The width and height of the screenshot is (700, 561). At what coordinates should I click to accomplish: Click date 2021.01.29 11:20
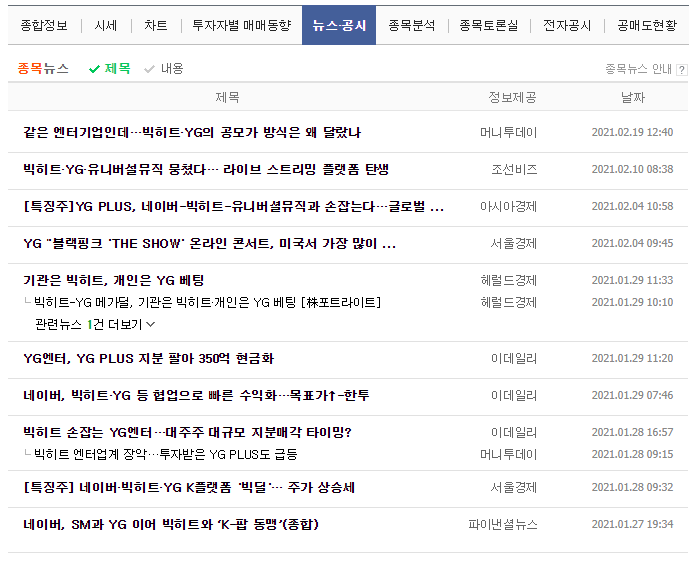[632, 359]
